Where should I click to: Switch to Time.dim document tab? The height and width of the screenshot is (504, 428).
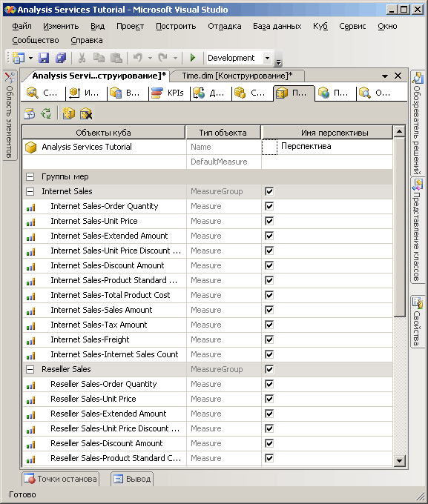237,76
